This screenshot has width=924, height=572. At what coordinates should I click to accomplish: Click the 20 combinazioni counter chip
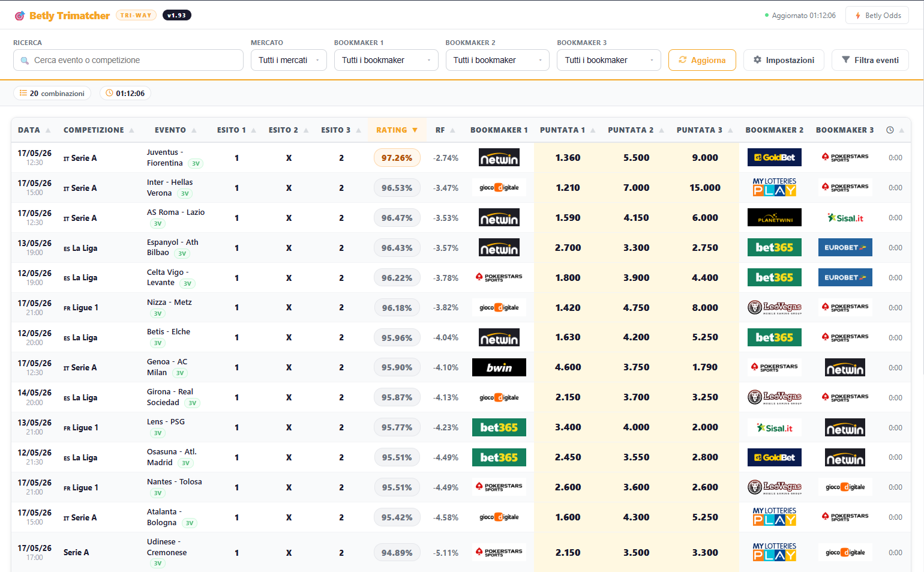[52, 93]
